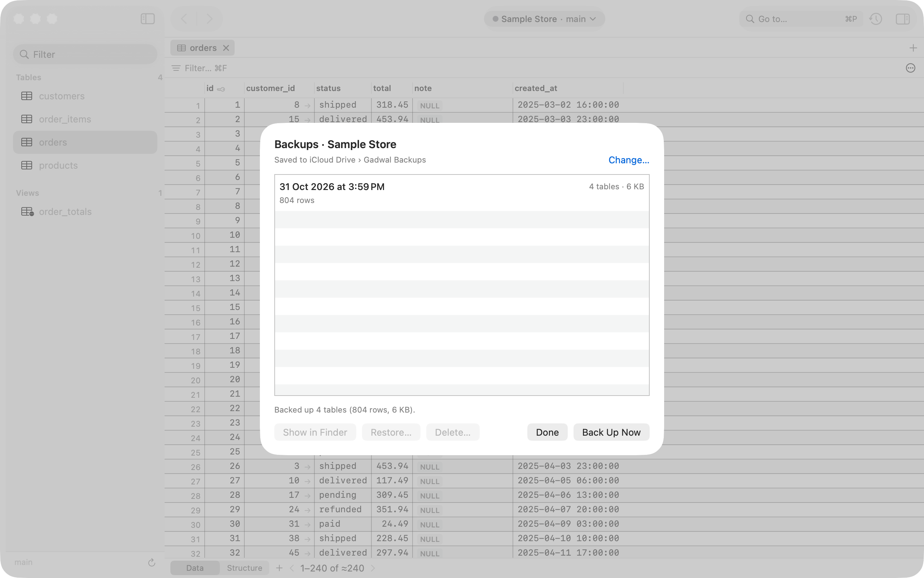Screen dimensions: 924x578
Task: Click the refunded status cell
Action: (x=343, y=510)
